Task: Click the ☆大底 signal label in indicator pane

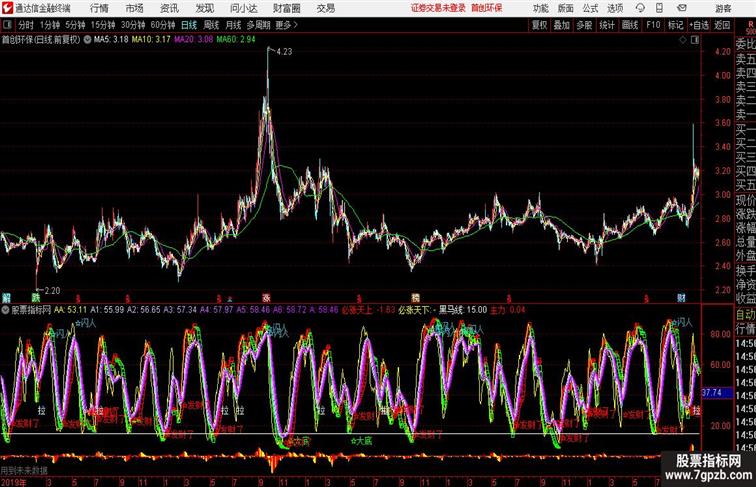Action: 361,440
